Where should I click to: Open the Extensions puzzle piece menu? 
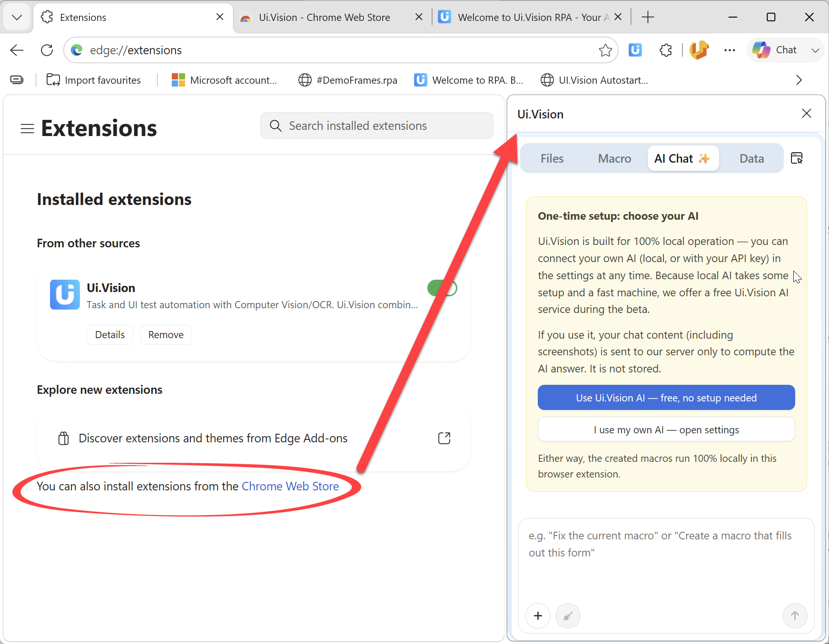pos(666,50)
